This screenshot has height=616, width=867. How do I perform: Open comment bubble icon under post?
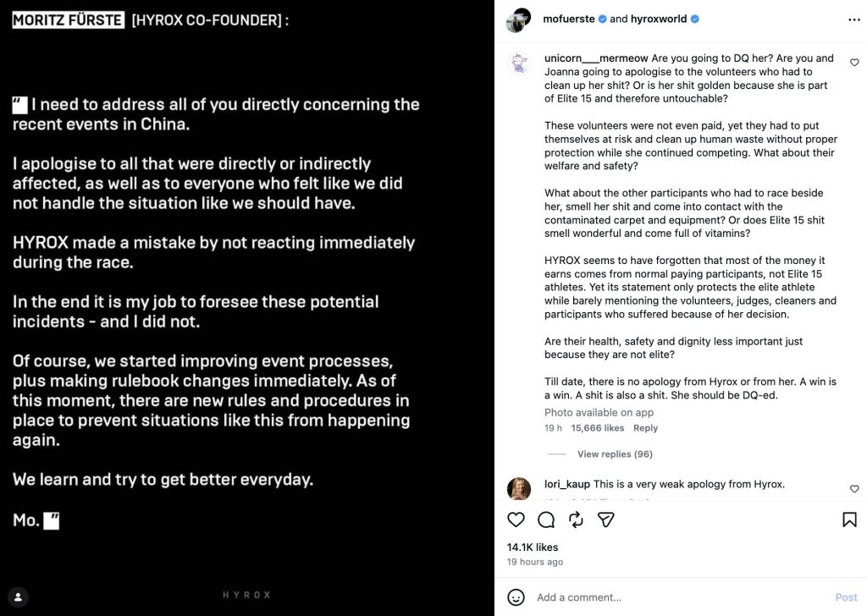click(546, 520)
